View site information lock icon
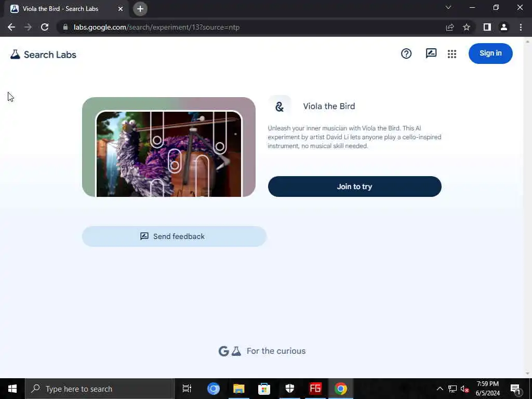Viewport: 532px width, 399px height. click(65, 27)
